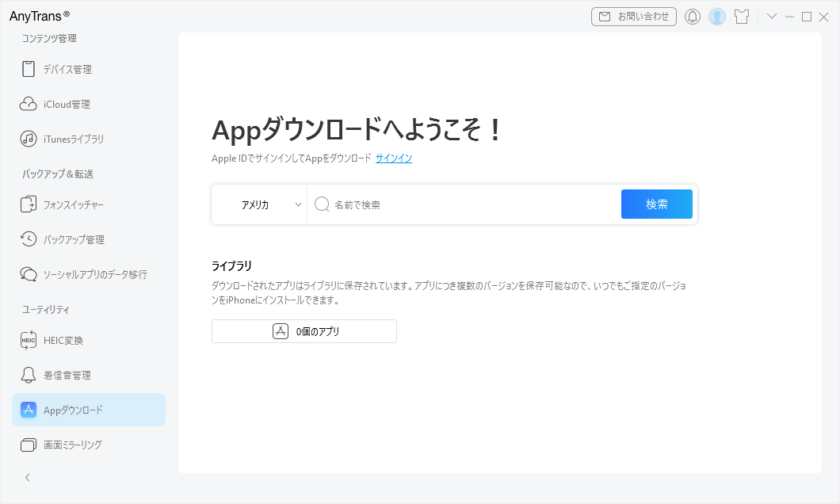Open notifications bell in title bar

point(693,17)
